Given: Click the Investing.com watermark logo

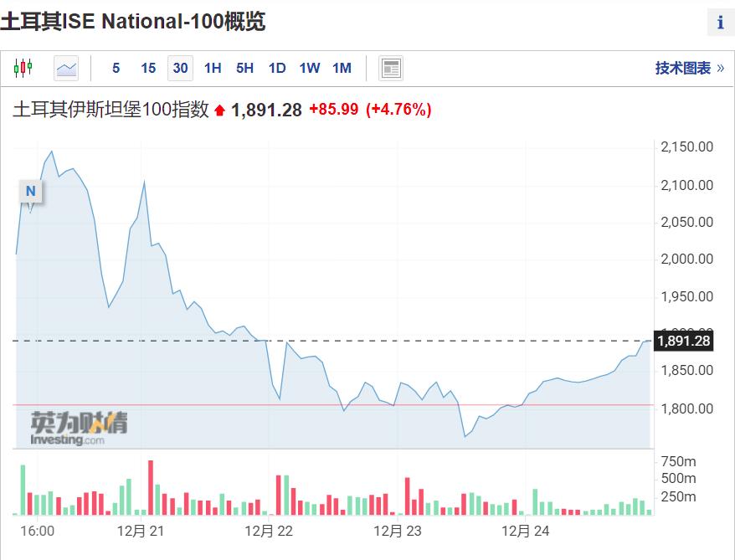Looking at the screenshot, I should [x=79, y=428].
